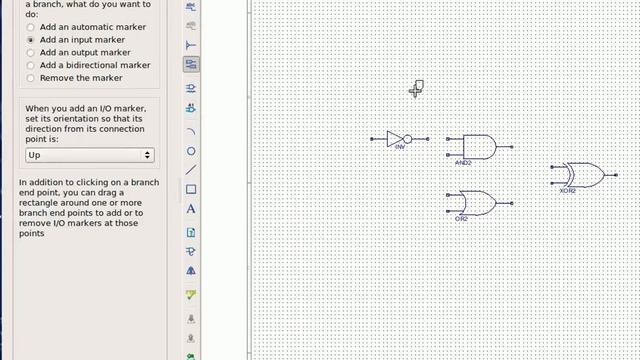The height and width of the screenshot is (360, 640).
Task: Click the XOR2 gate upper input pin
Action: tap(552, 167)
